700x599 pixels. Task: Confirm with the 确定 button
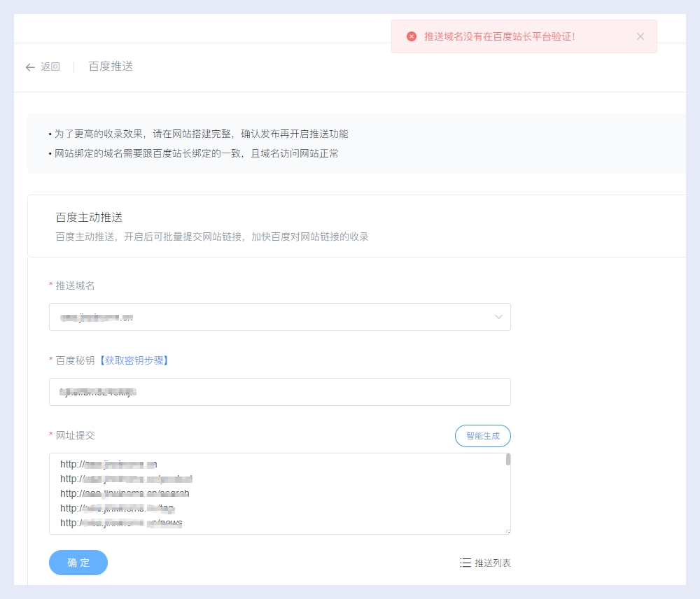click(78, 563)
